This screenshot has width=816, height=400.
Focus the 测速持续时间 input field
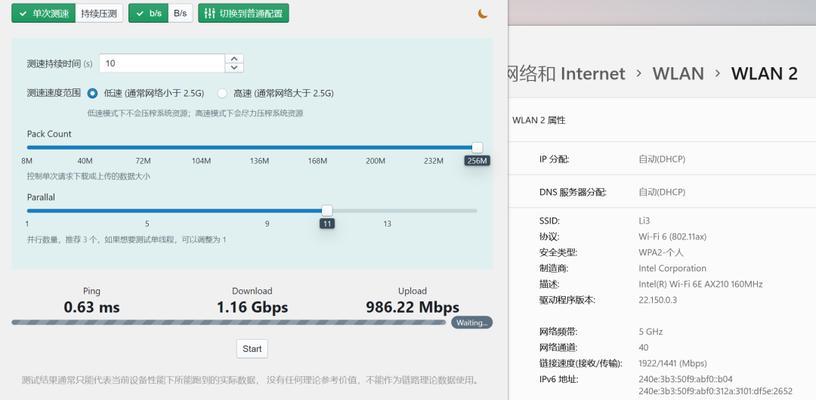162,63
